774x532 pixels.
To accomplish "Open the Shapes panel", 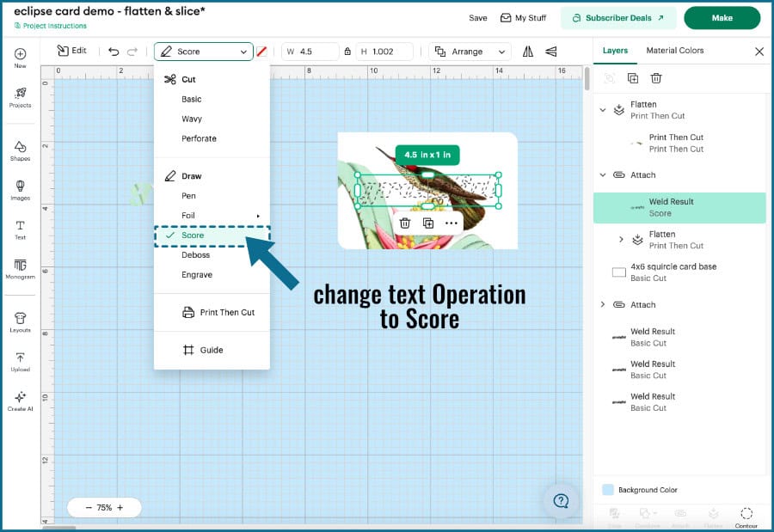I will coord(21,151).
